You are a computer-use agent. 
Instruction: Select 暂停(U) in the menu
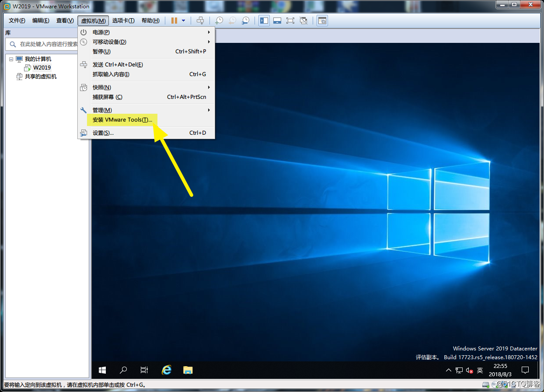[x=146, y=52]
